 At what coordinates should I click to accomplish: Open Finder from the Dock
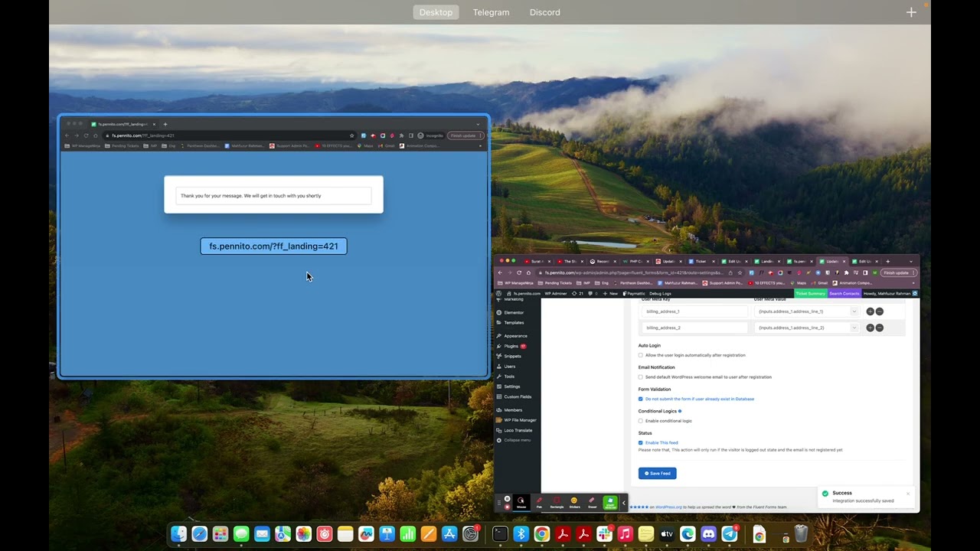click(178, 533)
